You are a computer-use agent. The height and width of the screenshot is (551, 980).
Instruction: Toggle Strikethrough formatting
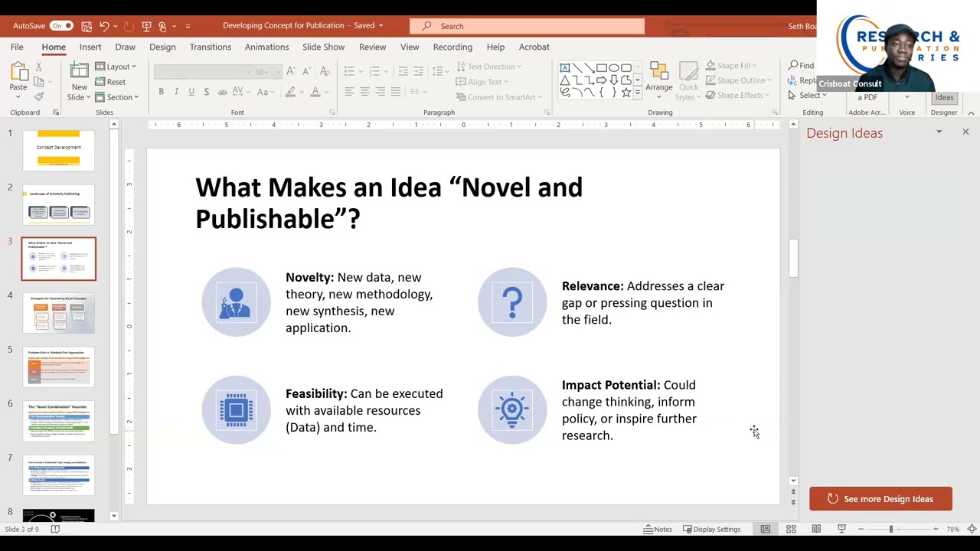(x=223, y=92)
